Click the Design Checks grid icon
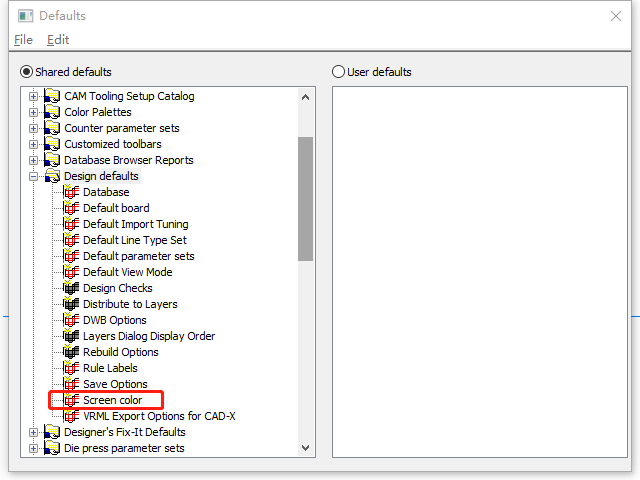Image resolution: width=640 pixels, height=480 pixels. [71, 288]
